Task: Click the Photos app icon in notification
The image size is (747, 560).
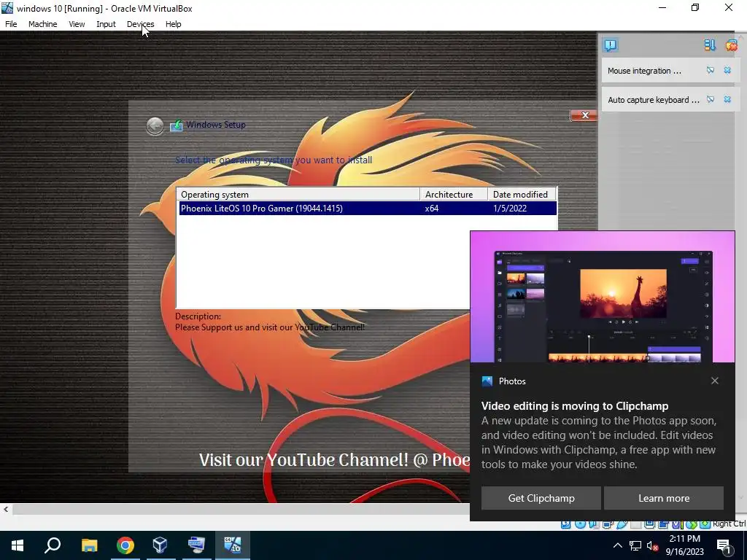Action: (487, 381)
